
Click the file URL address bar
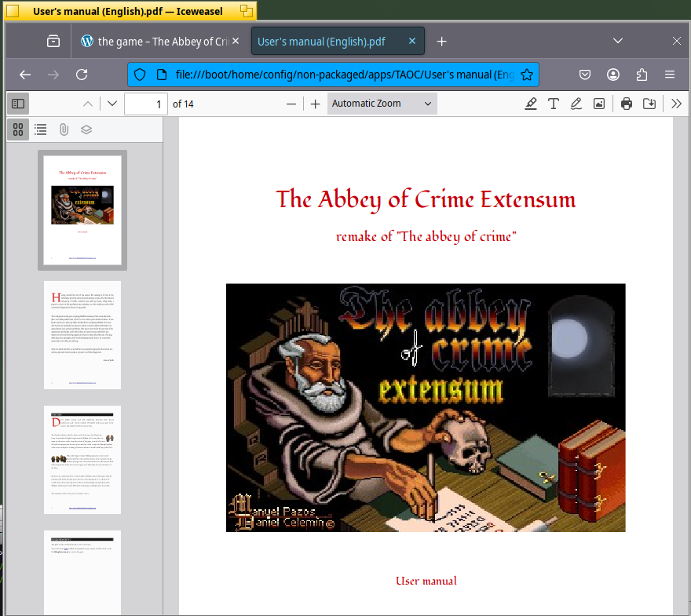pyautogui.click(x=333, y=75)
